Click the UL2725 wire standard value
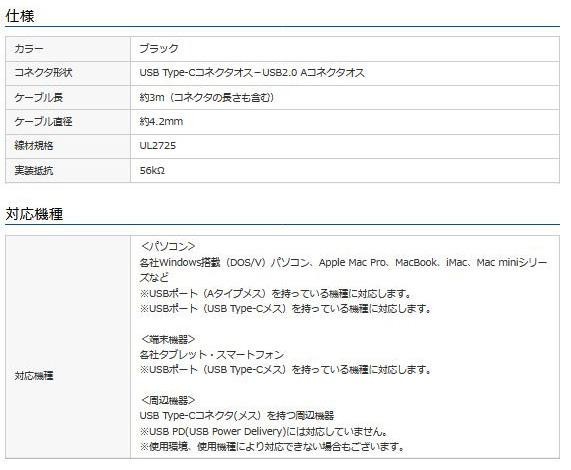 pyautogui.click(x=158, y=146)
